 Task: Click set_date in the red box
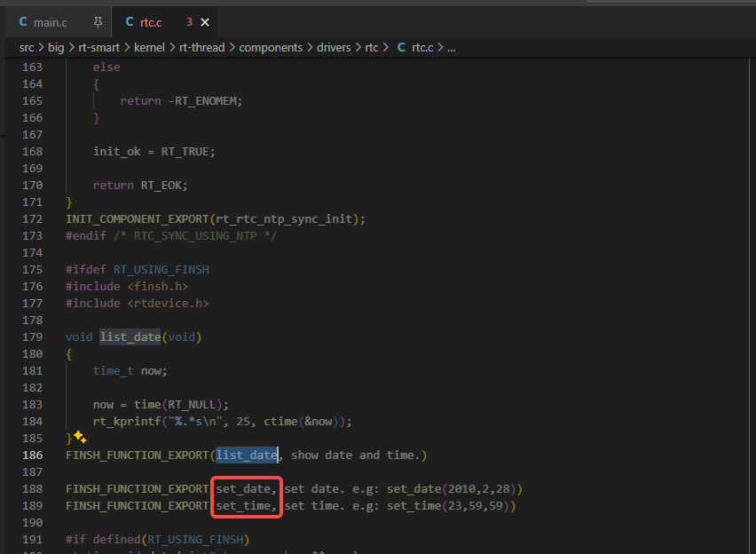(246, 488)
